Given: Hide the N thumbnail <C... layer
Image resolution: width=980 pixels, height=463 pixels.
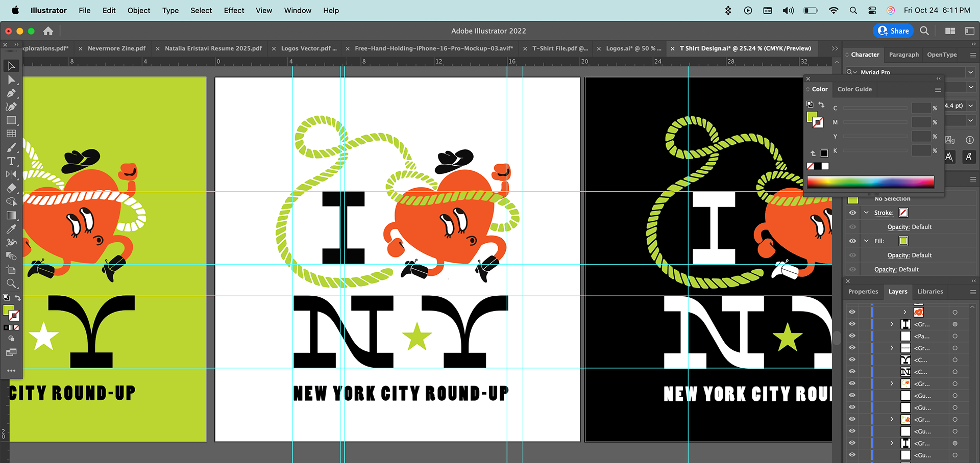Looking at the screenshot, I should coord(852,372).
